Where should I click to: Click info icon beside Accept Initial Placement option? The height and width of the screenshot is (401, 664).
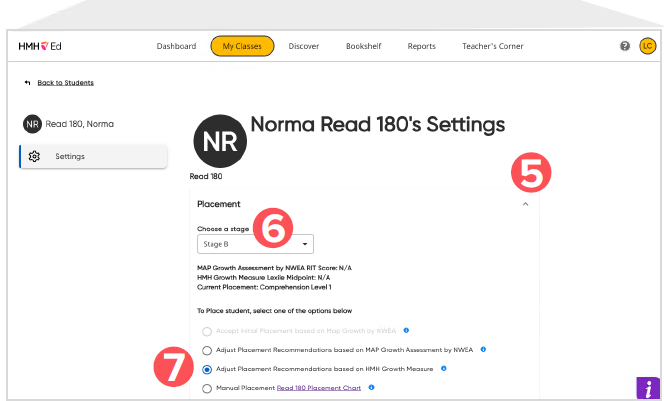[x=406, y=330]
